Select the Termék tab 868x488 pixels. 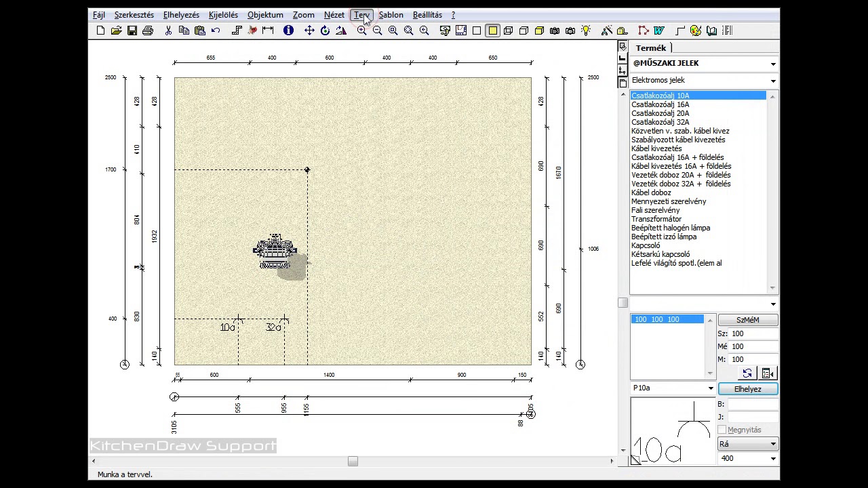click(651, 48)
